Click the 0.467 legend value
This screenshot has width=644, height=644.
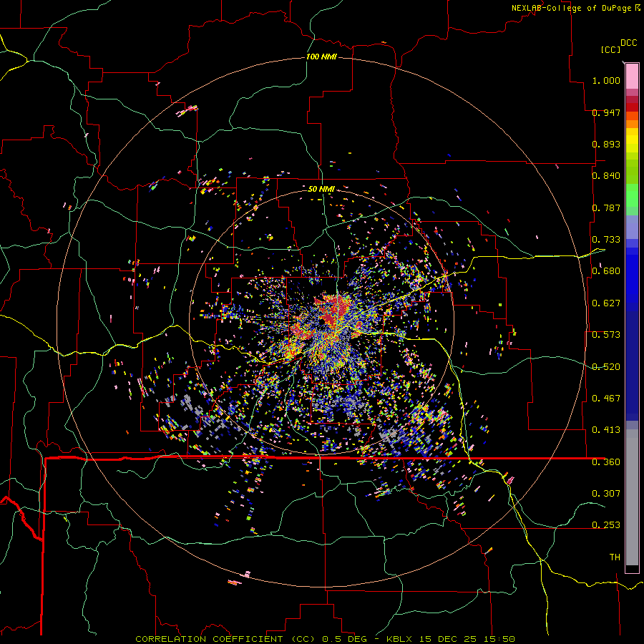[x=606, y=399]
